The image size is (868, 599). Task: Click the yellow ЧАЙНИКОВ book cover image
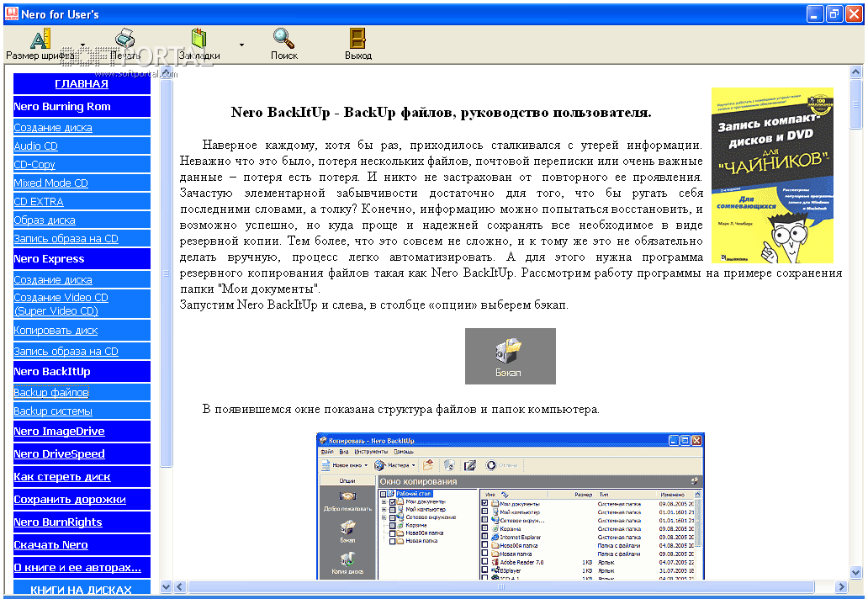pyautogui.click(x=772, y=175)
